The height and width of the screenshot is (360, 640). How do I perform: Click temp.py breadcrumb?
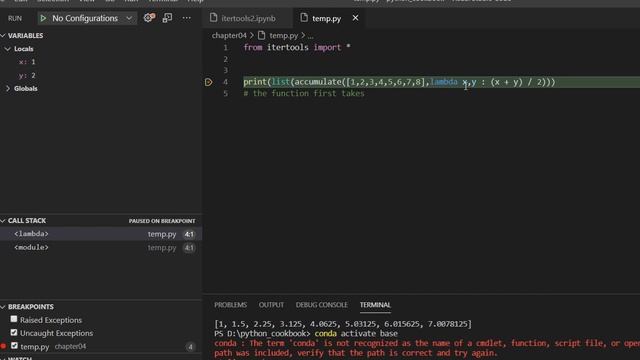[284, 36]
